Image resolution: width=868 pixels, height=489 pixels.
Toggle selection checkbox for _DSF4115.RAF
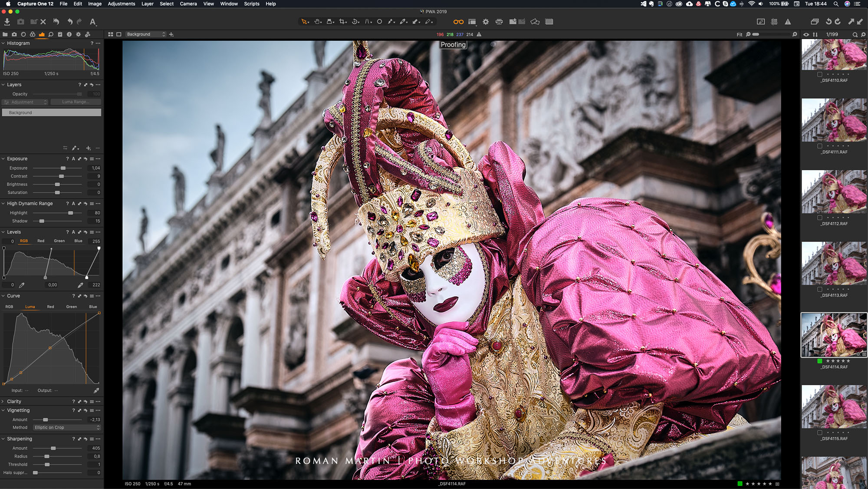[820, 433]
